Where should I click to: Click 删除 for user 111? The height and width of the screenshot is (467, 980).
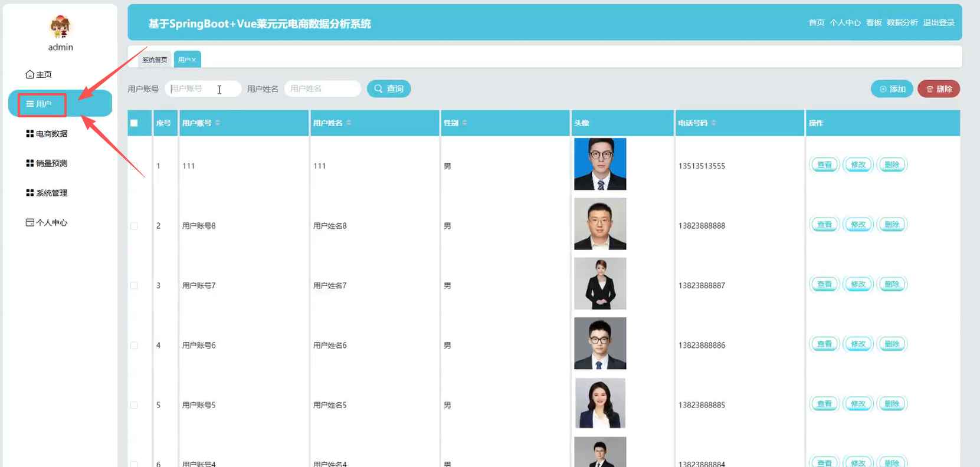pos(891,165)
